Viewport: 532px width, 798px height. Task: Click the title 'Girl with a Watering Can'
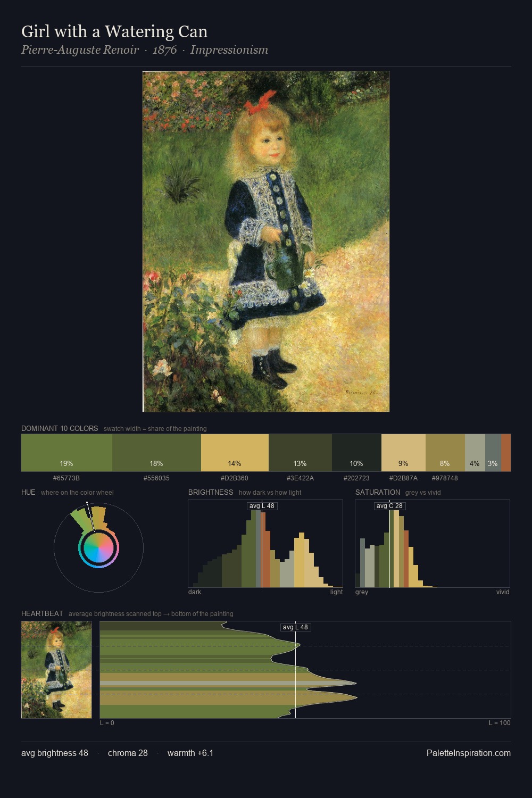[114, 31]
